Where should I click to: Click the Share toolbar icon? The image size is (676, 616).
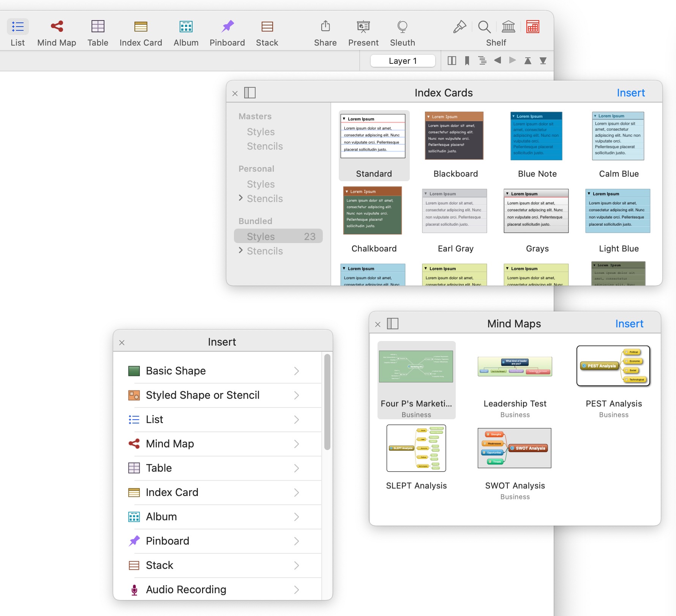325,27
